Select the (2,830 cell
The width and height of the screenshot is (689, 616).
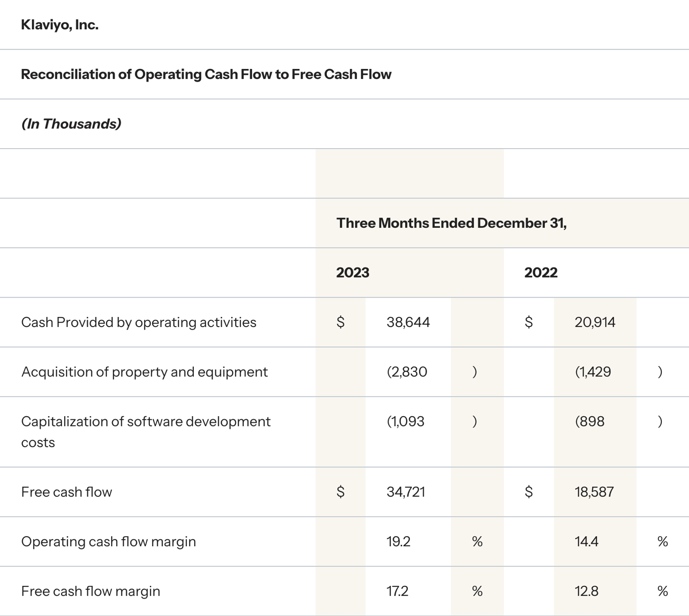pos(407,372)
